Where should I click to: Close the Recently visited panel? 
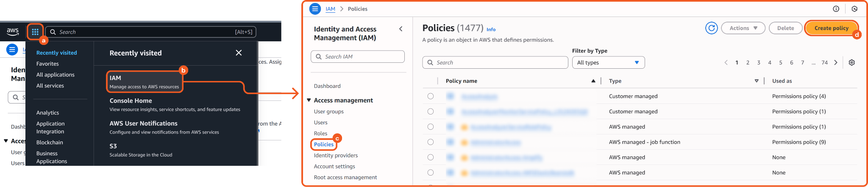(239, 53)
